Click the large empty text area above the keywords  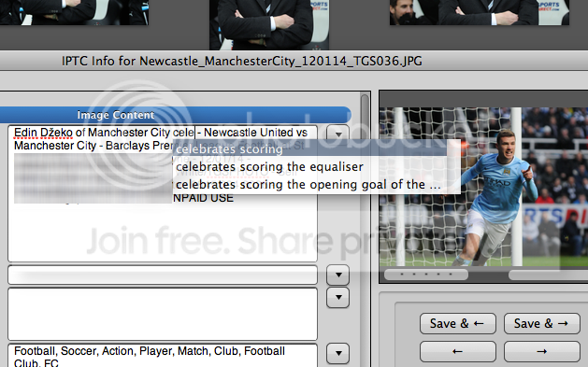point(163,314)
